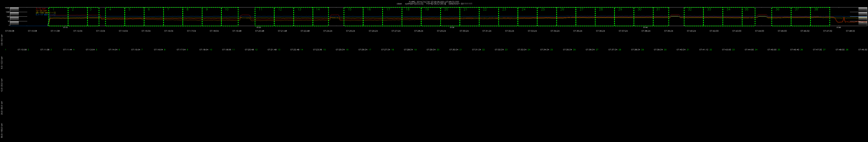Select interval box 19 on the light curve
868x142 pixels.
[431, 16]
